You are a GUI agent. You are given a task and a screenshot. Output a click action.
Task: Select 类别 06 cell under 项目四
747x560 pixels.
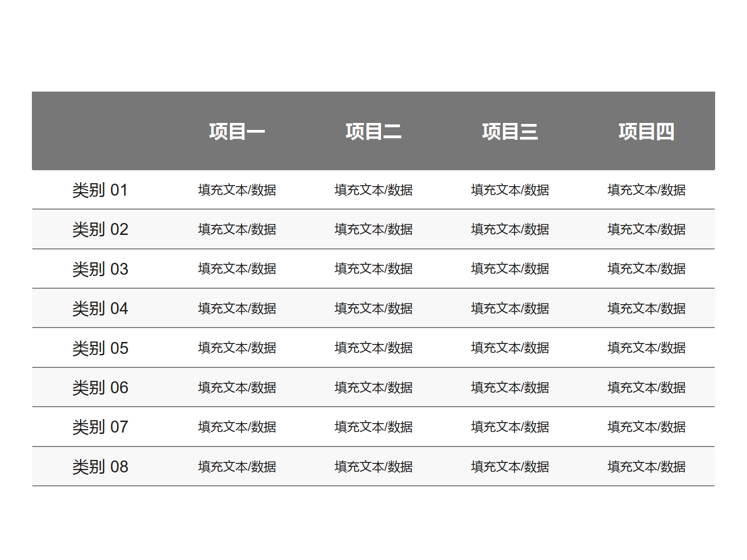pyautogui.click(x=646, y=387)
